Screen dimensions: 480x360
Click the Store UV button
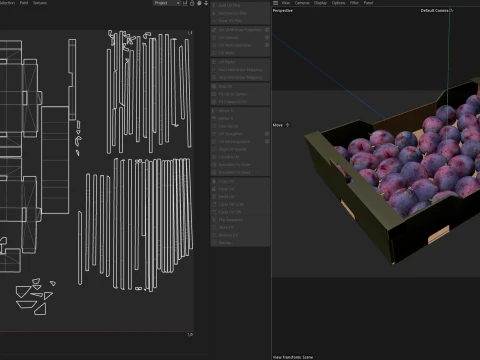[240, 227]
